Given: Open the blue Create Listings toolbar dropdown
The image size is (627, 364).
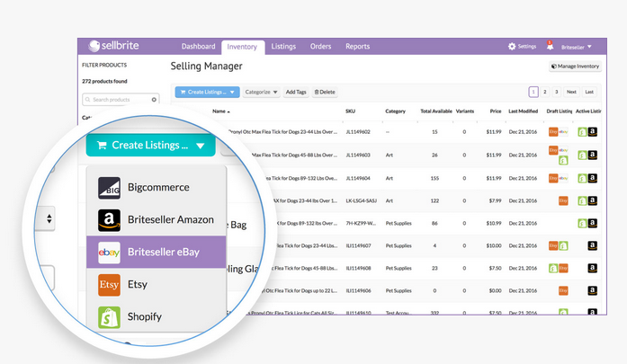Looking at the screenshot, I should 207,92.
